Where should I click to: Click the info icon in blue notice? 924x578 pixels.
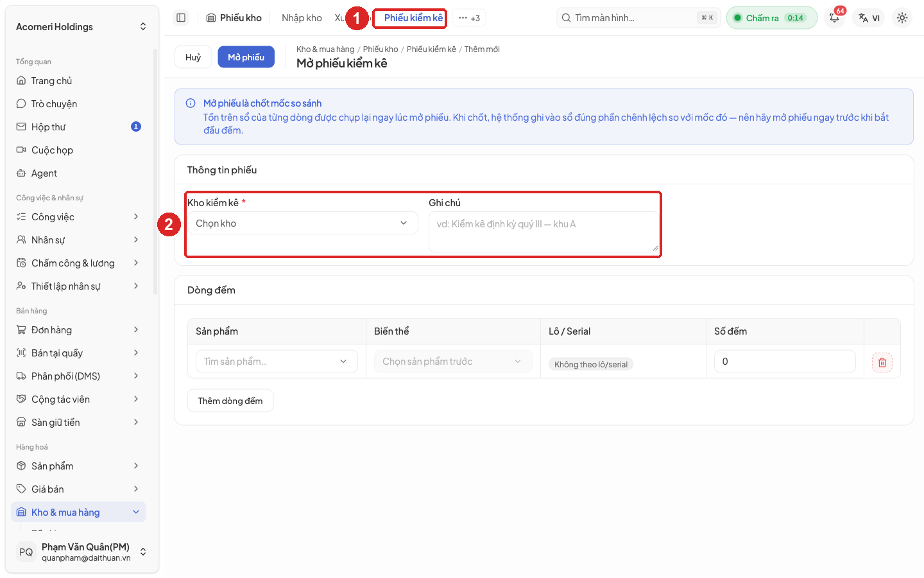(191, 103)
